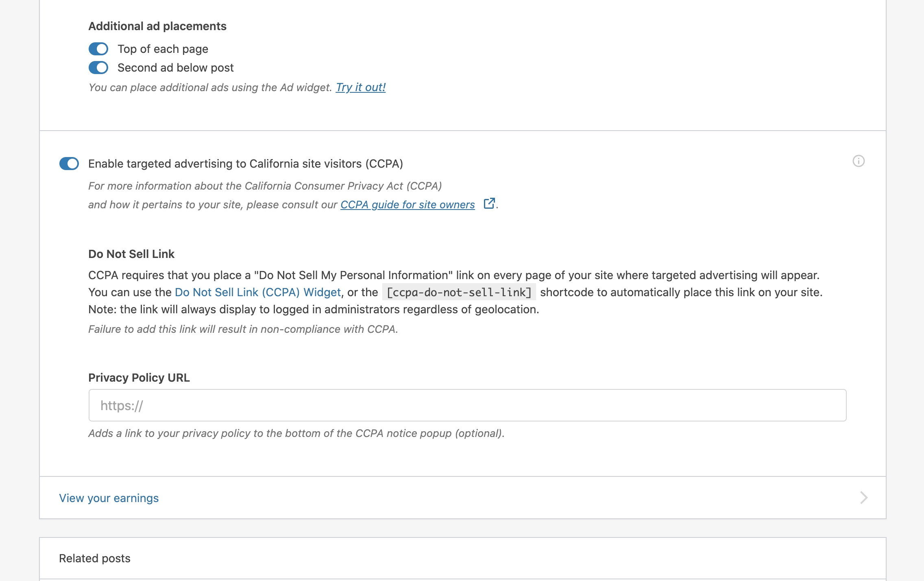Open CCPA guide for site owners link

click(408, 205)
